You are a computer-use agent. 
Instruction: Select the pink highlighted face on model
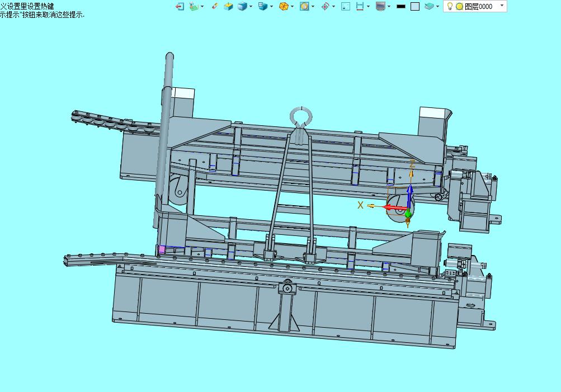click(x=162, y=249)
